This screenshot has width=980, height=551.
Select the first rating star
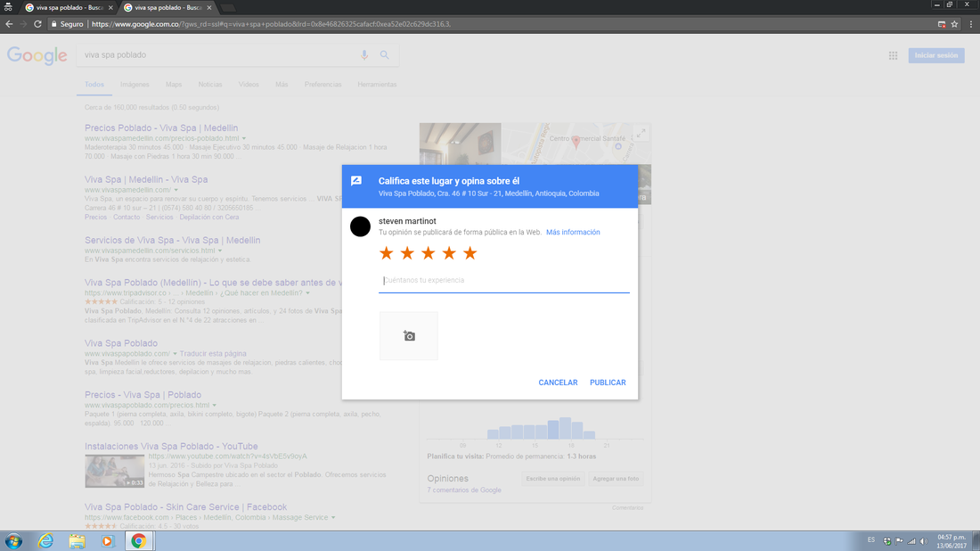[x=387, y=252]
